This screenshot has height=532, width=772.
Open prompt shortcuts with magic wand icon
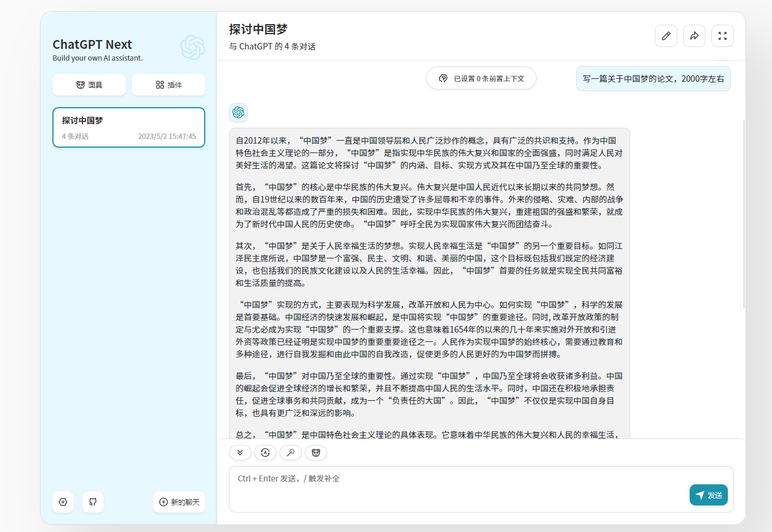[291, 453]
